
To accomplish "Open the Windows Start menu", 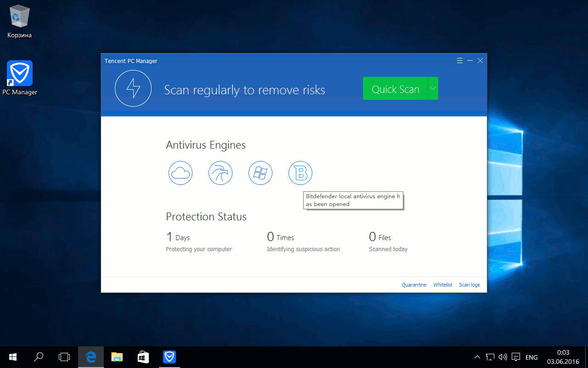I will pyautogui.click(x=13, y=357).
